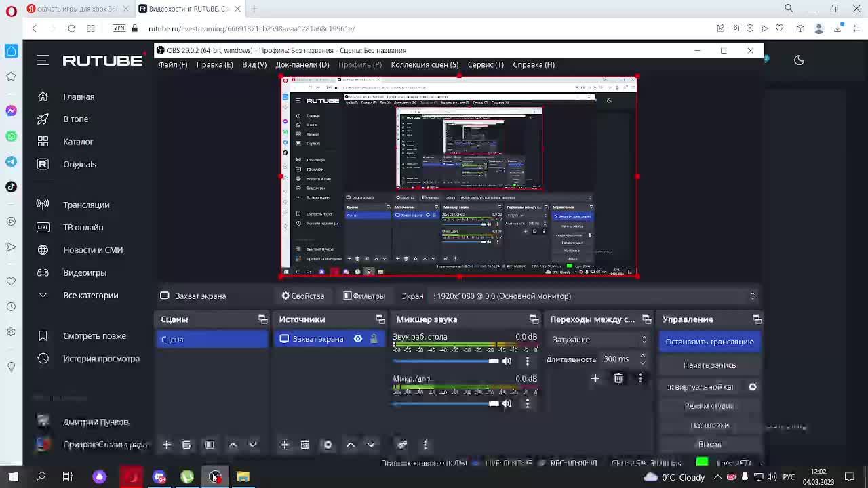Toggle VPN badge in address bar
Screen dimensions: 868x488
(x=119, y=28)
